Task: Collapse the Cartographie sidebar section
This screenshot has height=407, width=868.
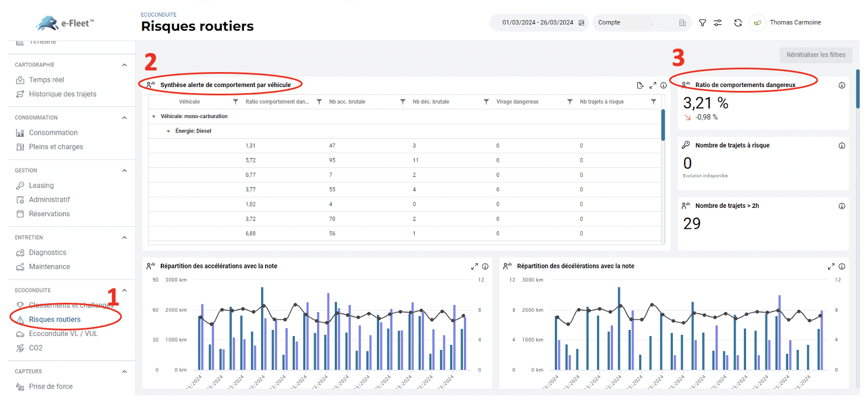Action: 124,65
